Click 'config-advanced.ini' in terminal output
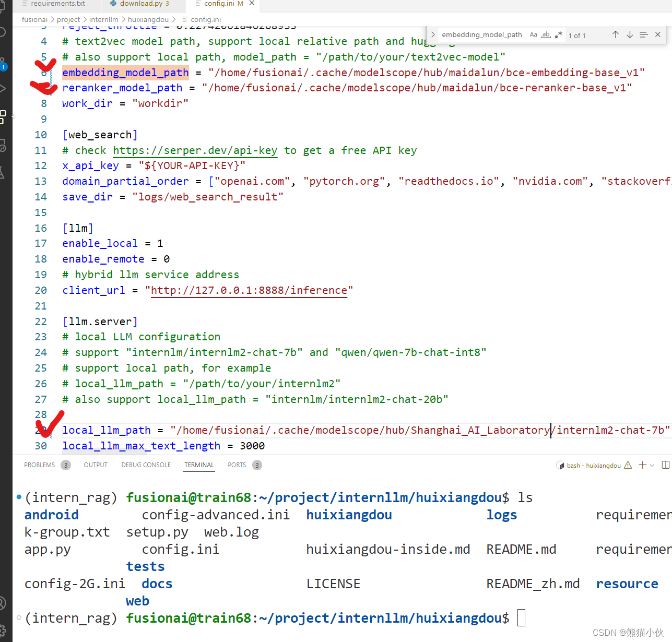This screenshot has height=642, width=672. 216,515
